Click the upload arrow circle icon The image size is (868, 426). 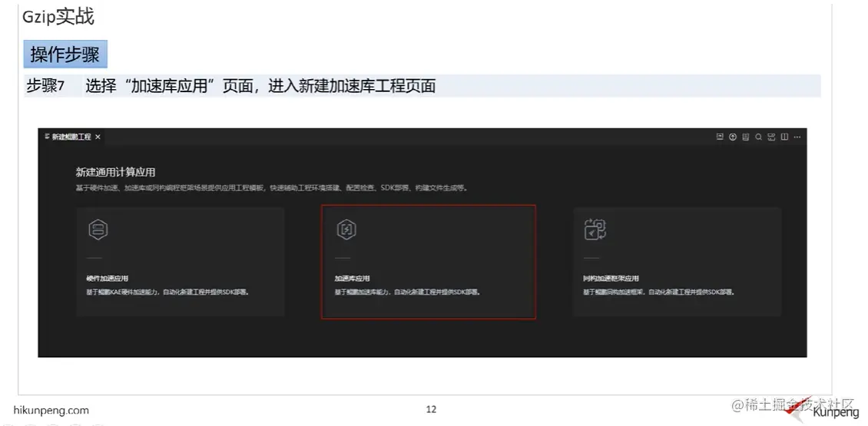733,137
